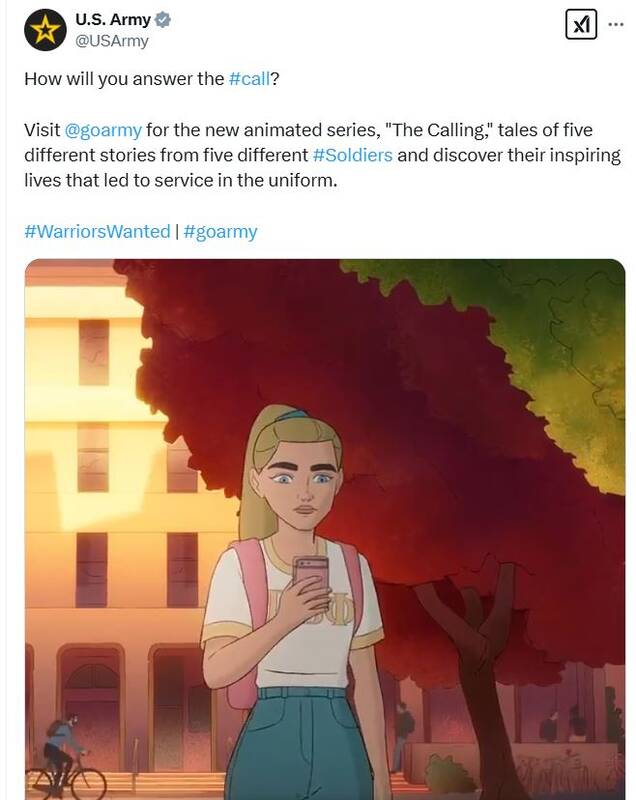Image resolution: width=636 pixels, height=800 pixels.
Task: Open Grok explain-post icon
Action: (581, 24)
